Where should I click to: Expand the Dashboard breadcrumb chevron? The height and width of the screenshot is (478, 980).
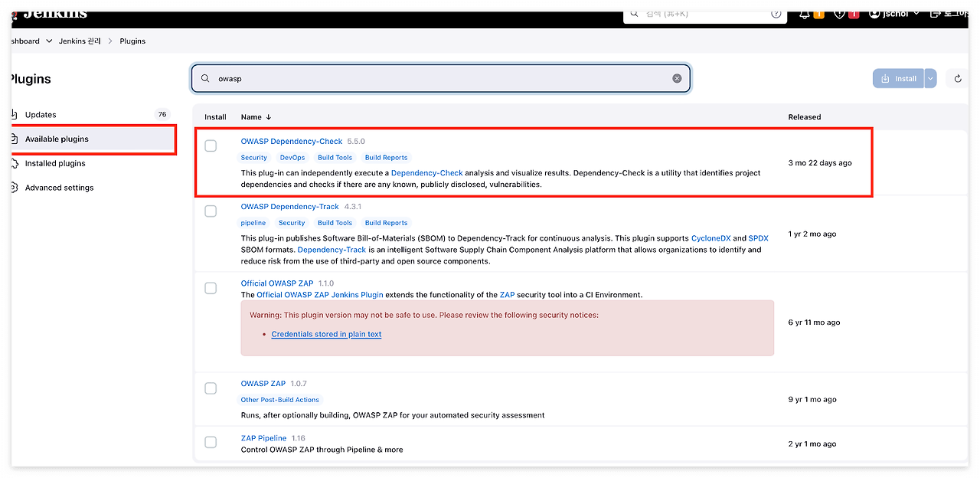coord(49,41)
